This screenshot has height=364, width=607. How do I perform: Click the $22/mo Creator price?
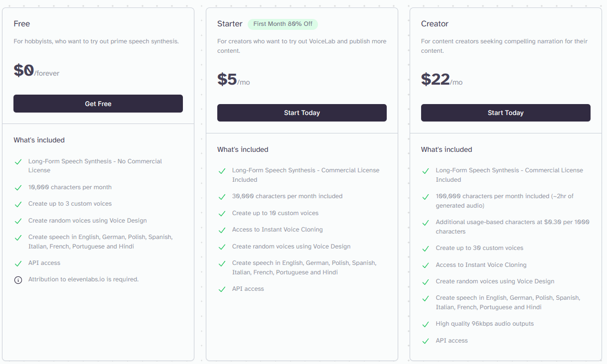point(442,80)
